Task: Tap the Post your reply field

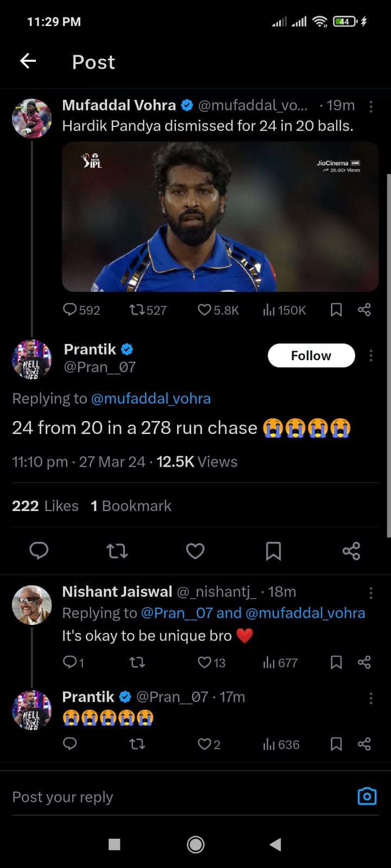Action: coord(163,797)
